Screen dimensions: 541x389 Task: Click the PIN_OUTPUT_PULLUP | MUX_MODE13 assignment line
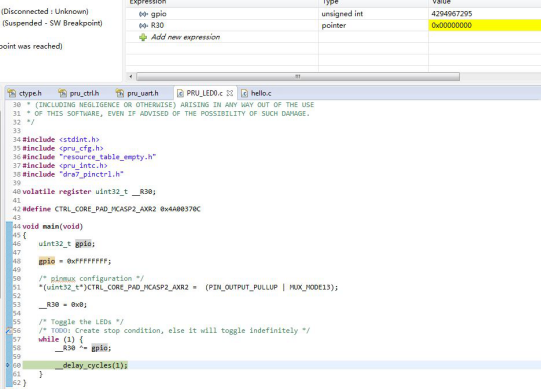[x=188, y=287]
